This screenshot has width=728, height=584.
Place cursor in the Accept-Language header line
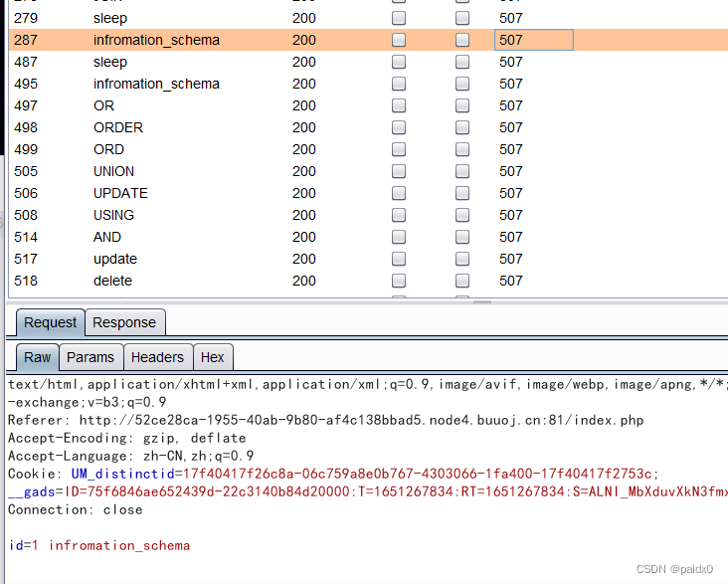coord(131,456)
